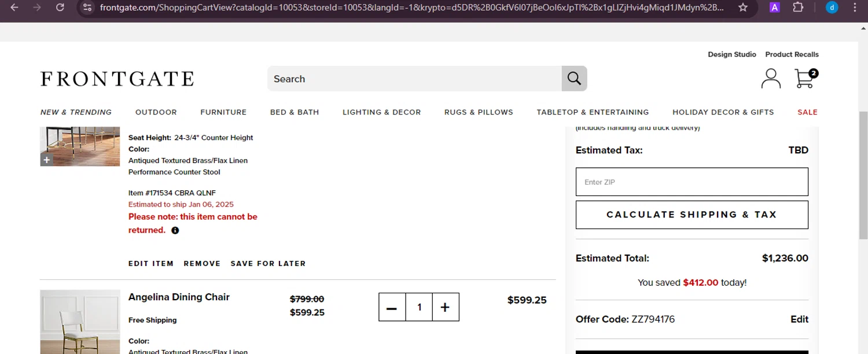Open the account user icon
The height and width of the screenshot is (354, 868).
[770, 79]
